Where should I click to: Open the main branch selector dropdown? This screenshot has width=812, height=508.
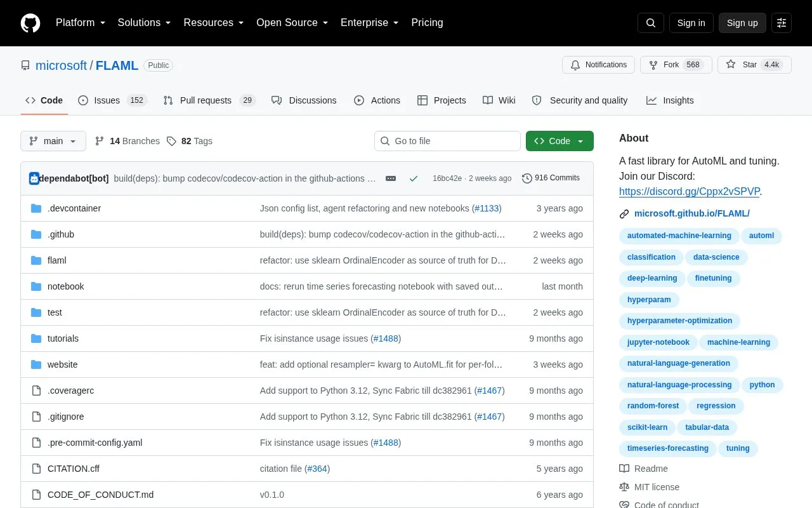pyautogui.click(x=53, y=141)
